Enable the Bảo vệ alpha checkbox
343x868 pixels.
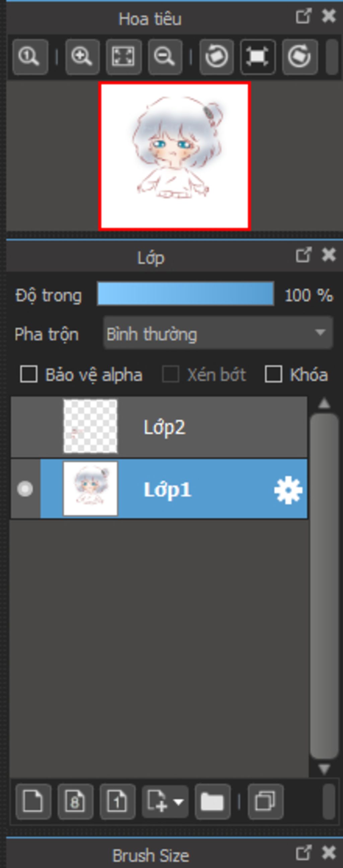pyautogui.click(x=28, y=374)
